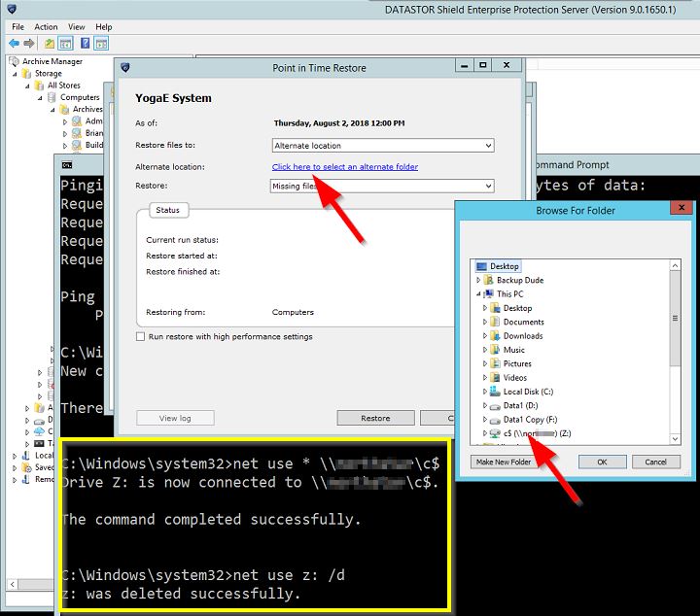Open the Action menu
Viewport: 700px width, 616px height.
[46, 27]
